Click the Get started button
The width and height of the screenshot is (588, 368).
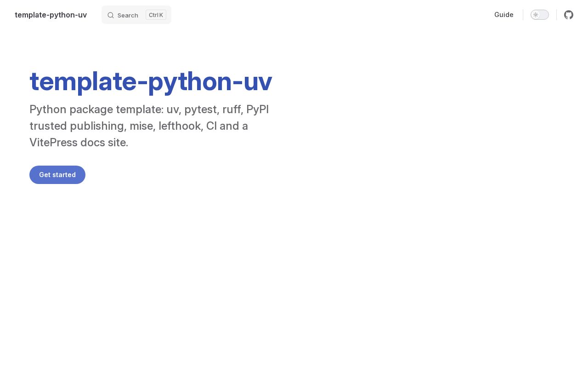click(x=57, y=175)
